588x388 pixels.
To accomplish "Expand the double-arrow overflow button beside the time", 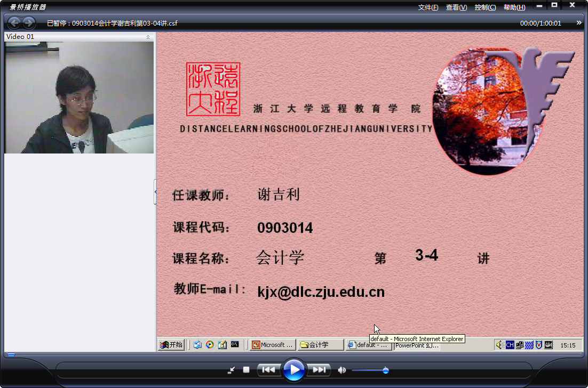I will click(x=579, y=23).
